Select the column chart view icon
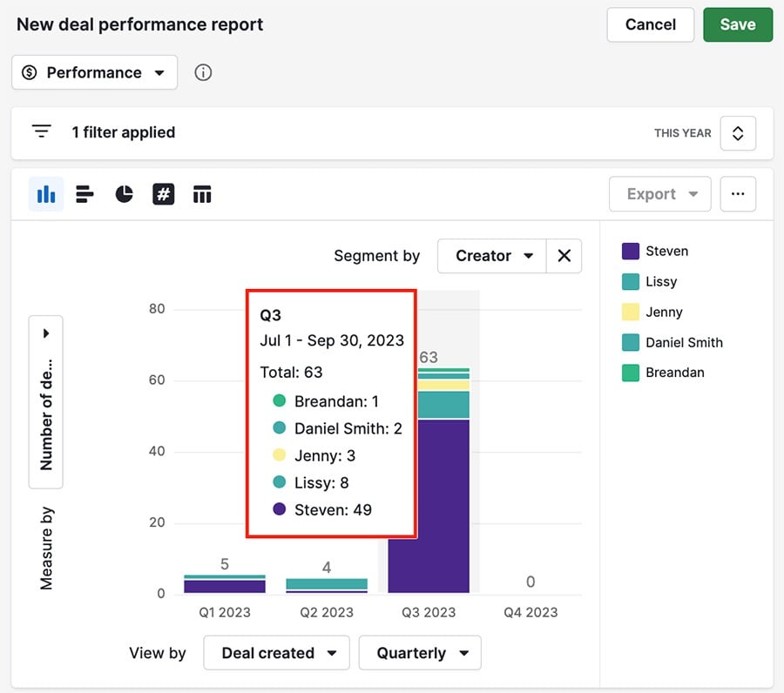The width and height of the screenshot is (784, 693). (45, 193)
